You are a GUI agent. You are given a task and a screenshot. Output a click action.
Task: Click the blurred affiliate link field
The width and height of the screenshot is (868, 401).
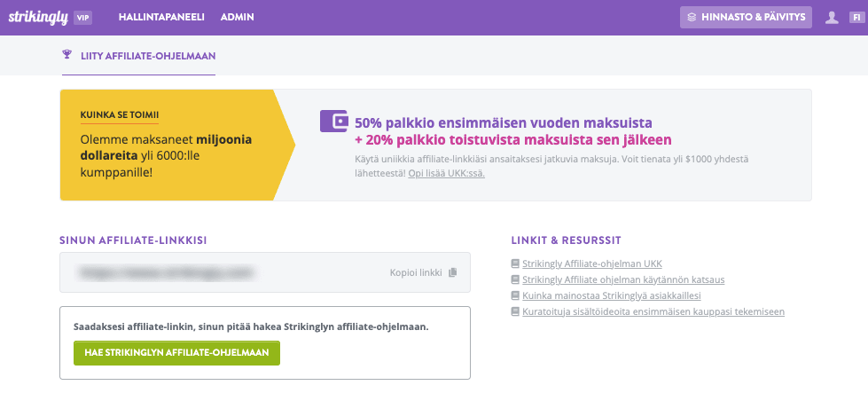tap(222, 272)
